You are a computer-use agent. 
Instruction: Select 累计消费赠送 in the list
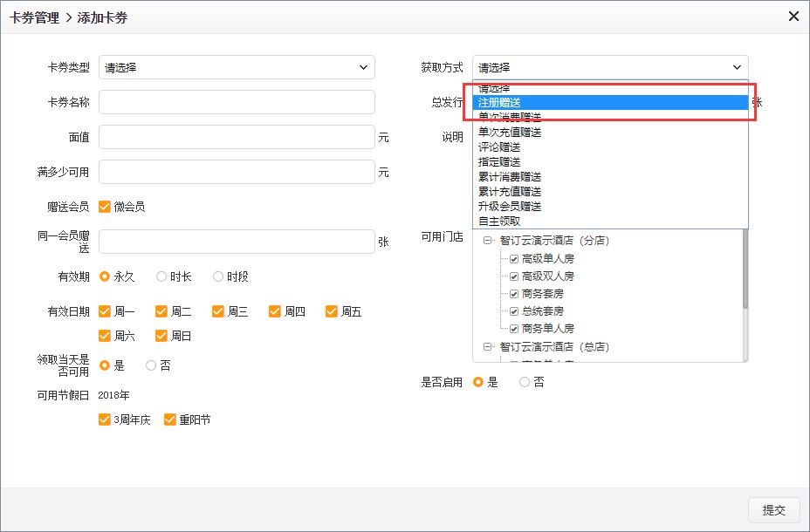(511, 176)
